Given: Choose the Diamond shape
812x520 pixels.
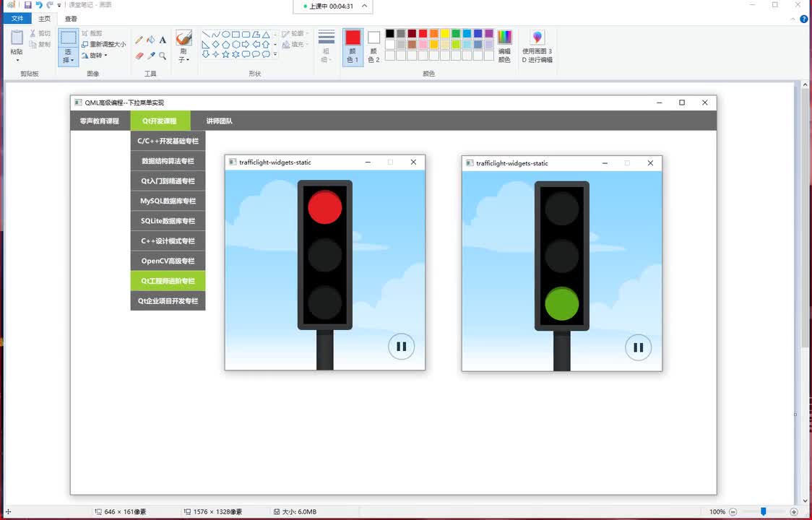Looking at the screenshot, I should tap(216, 45).
